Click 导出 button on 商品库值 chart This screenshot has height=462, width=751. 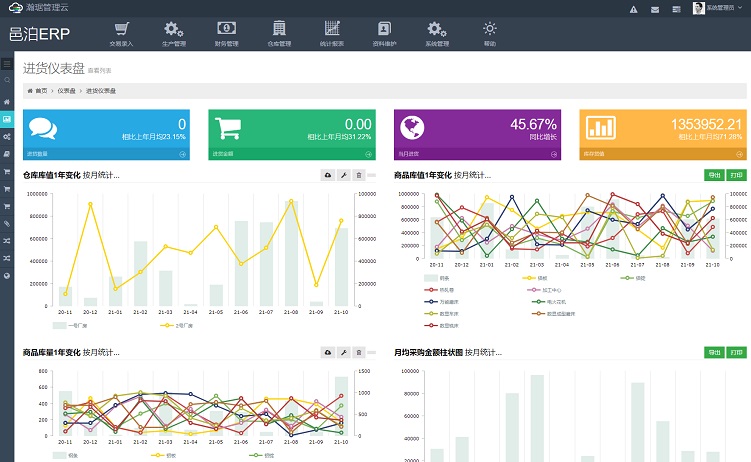point(714,175)
